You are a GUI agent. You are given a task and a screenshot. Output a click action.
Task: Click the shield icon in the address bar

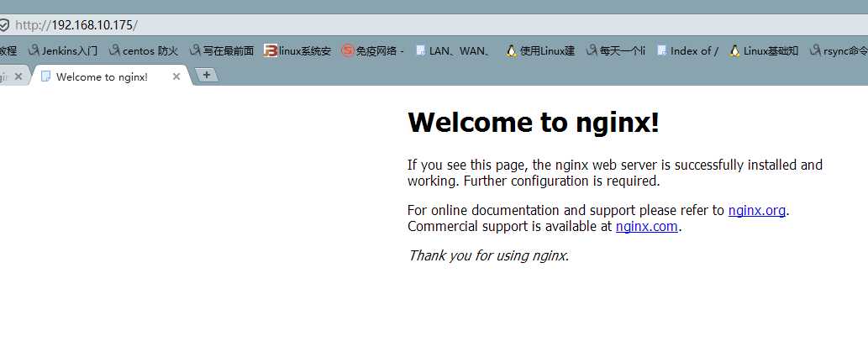tap(4, 25)
